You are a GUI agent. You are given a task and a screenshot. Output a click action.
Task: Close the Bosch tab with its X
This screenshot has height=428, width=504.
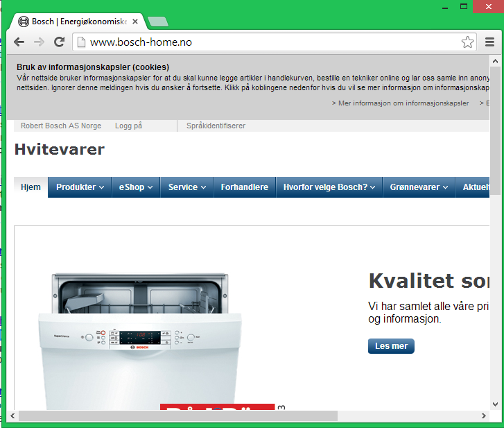coord(135,22)
